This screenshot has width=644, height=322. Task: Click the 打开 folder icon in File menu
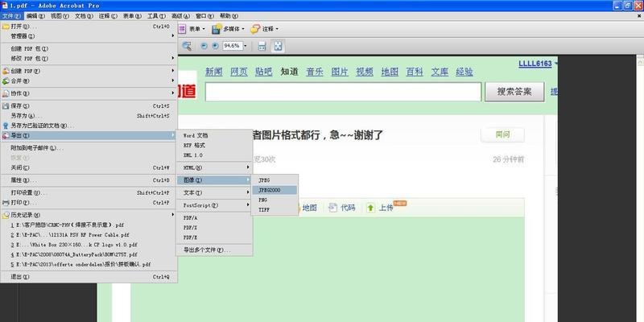click(x=6, y=27)
